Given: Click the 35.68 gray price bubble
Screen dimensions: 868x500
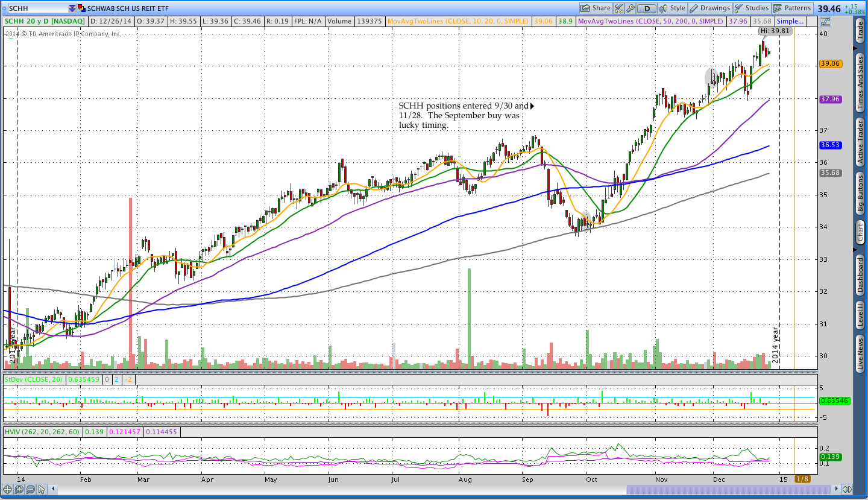Looking at the screenshot, I should (830, 173).
